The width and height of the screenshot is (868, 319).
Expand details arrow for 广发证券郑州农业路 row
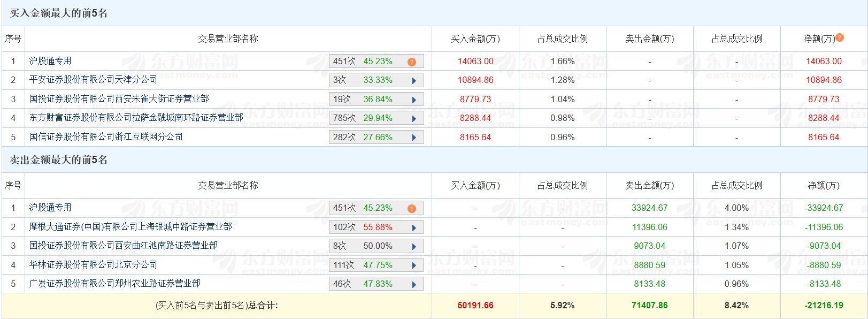tap(414, 285)
